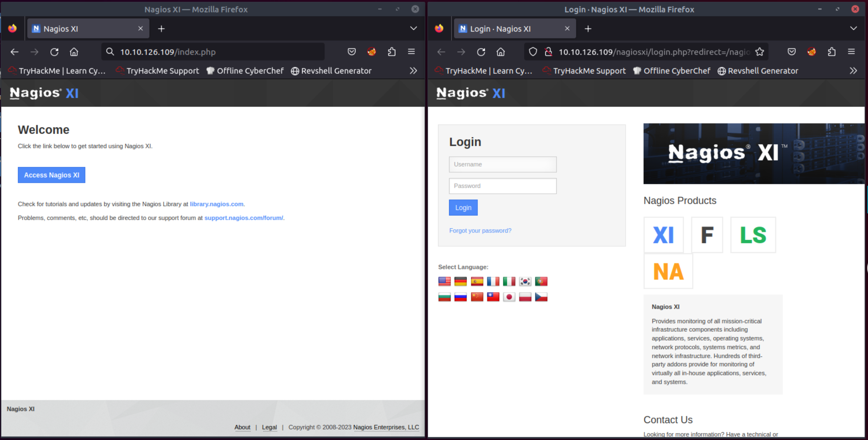The image size is (868, 440).
Task: Reload the page in left Firefox window
Action: (54, 52)
